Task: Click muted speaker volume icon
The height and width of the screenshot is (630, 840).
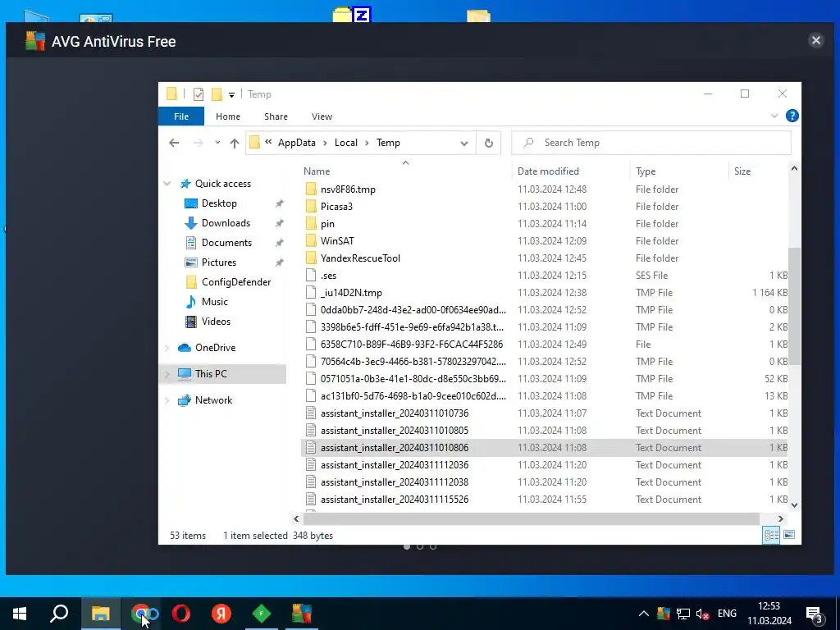Action: tap(702, 614)
